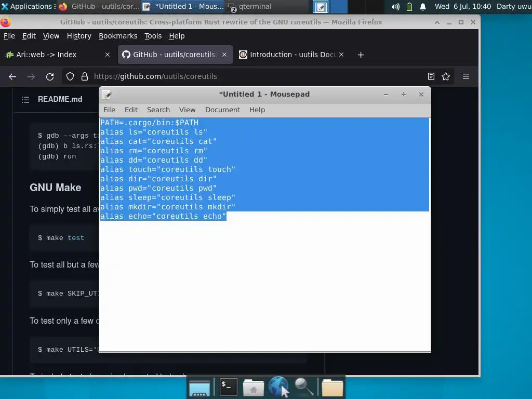Viewport: 532px width, 399px height.
Task: Roll up the Firefox window
Action: (437, 22)
